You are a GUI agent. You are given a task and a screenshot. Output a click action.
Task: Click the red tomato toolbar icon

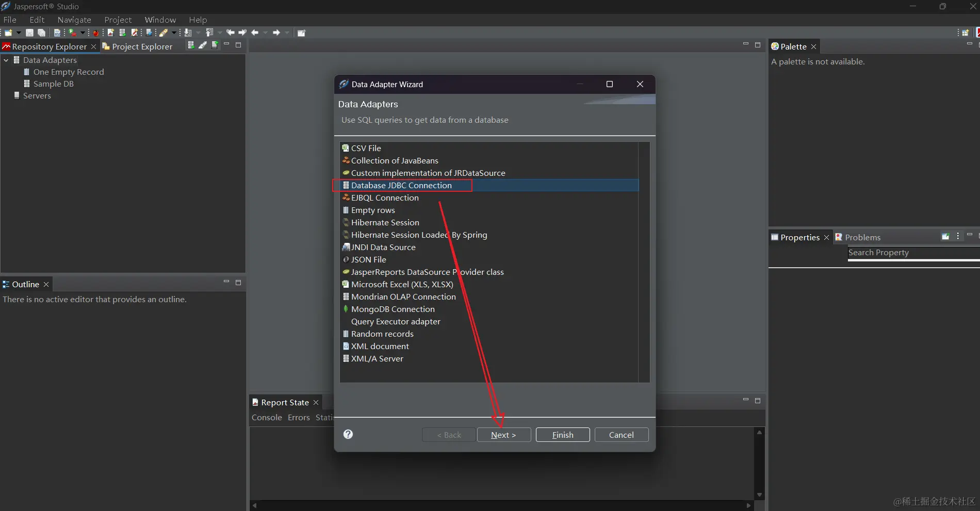click(96, 33)
